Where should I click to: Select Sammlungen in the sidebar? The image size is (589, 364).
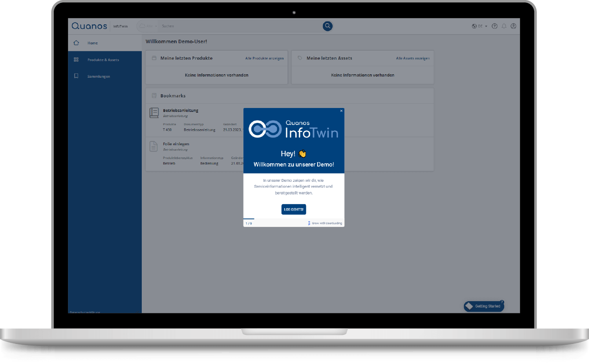99,77
